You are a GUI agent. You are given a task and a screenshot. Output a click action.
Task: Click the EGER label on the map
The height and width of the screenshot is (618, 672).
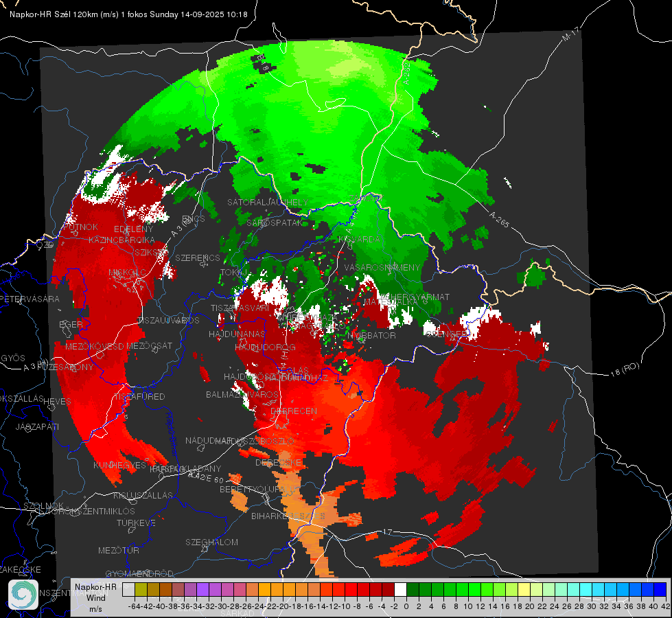coord(71,325)
